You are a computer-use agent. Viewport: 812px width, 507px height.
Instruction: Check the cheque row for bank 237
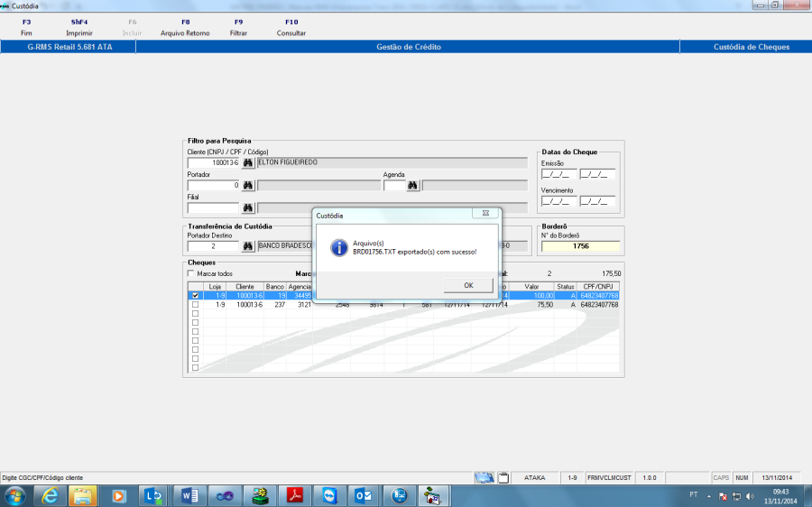pyautogui.click(x=195, y=305)
